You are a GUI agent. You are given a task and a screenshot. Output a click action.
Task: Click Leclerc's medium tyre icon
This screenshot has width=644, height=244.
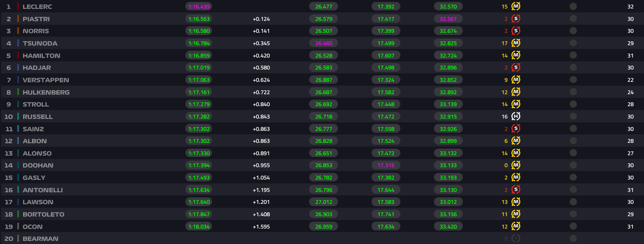point(516,7)
